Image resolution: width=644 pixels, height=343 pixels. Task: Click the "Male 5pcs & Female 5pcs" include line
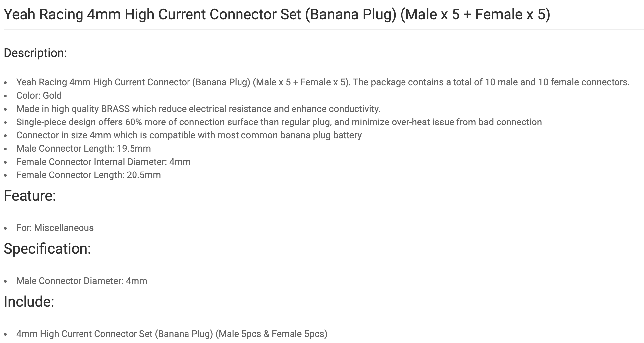[172, 334]
